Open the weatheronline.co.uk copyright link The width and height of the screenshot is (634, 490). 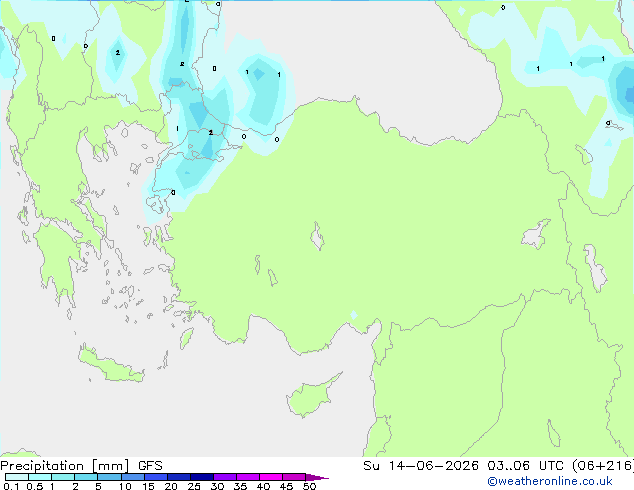pos(550,481)
